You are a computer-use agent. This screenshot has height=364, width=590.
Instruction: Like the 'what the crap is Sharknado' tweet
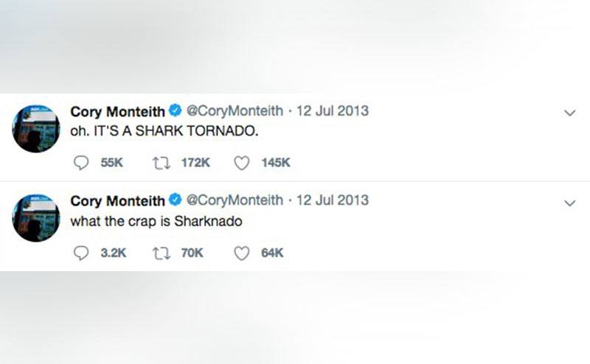point(242,253)
